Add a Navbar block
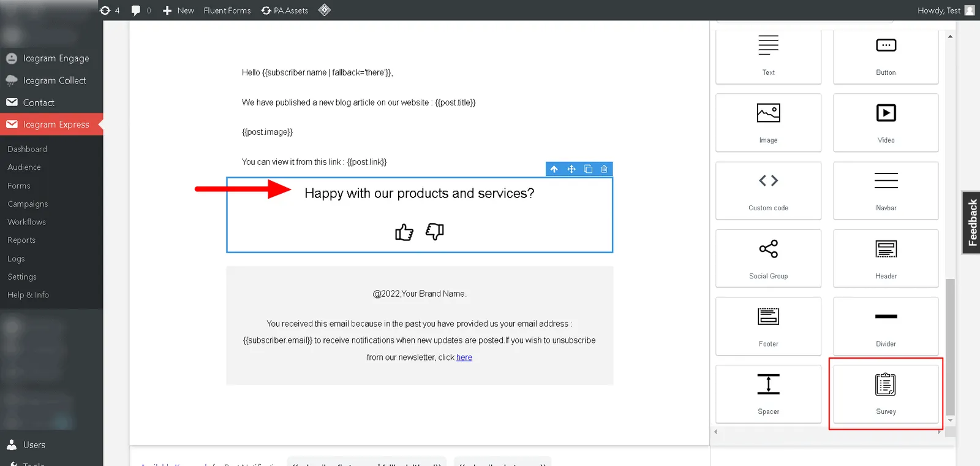This screenshot has width=980, height=466. [x=886, y=191]
